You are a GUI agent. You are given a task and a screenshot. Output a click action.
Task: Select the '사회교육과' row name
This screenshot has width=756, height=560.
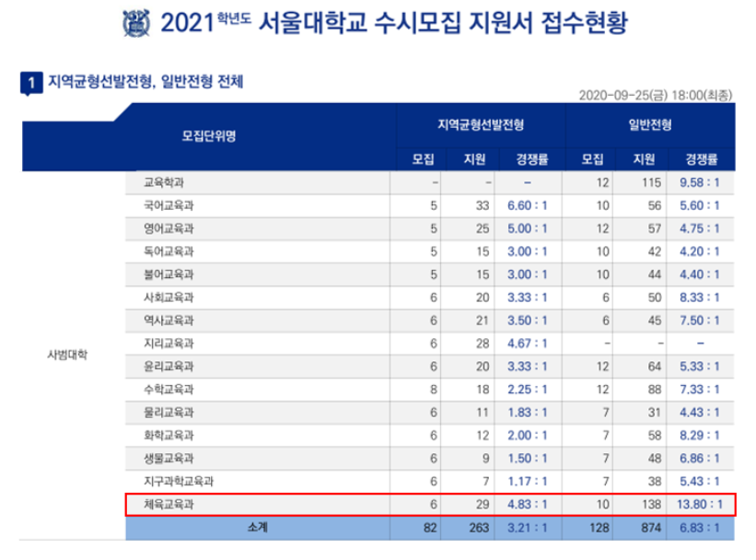[169, 297]
